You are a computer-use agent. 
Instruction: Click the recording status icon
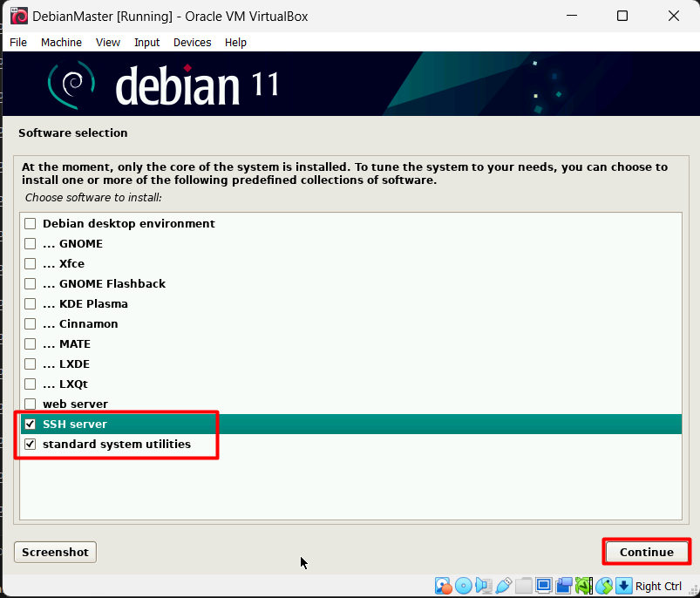click(564, 586)
